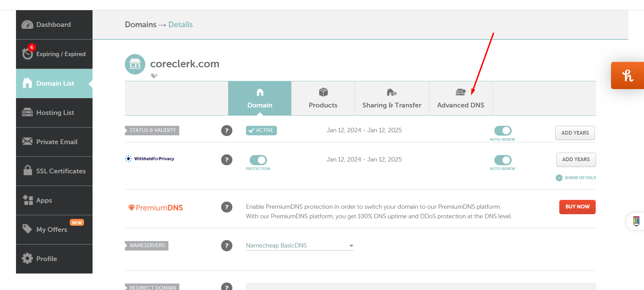Click the Products box icon
Image resolution: width=644 pixels, height=290 pixels.
click(323, 92)
